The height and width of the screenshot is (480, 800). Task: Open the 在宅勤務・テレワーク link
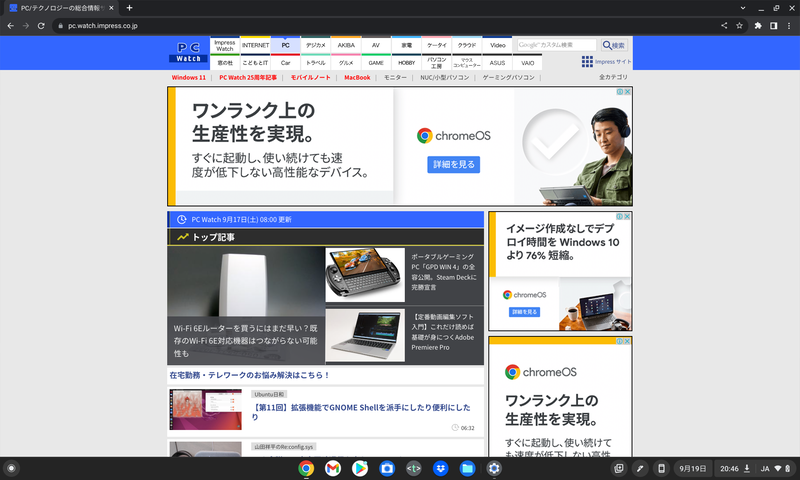(x=249, y=375)
